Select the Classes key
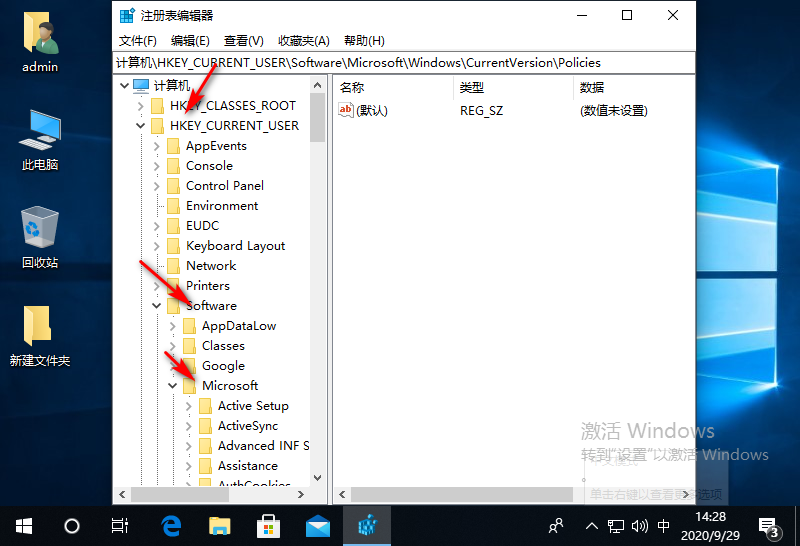 pos(223,346)
